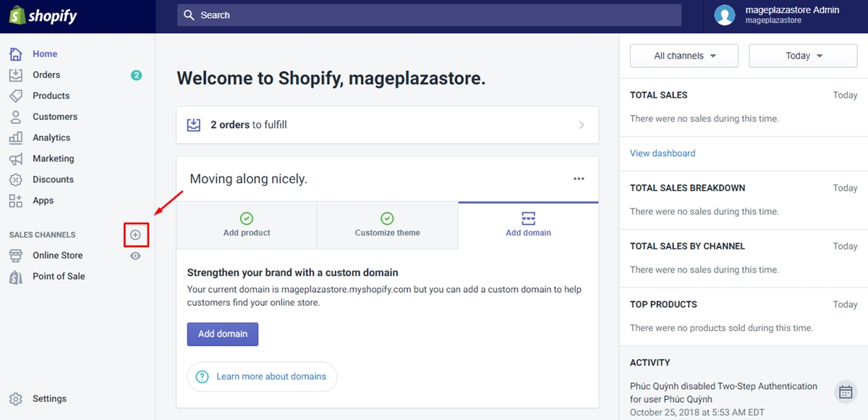868x420 pixels.
Task: Click the Home house icon
Action: pyautogui.click(x=16, y=53)
